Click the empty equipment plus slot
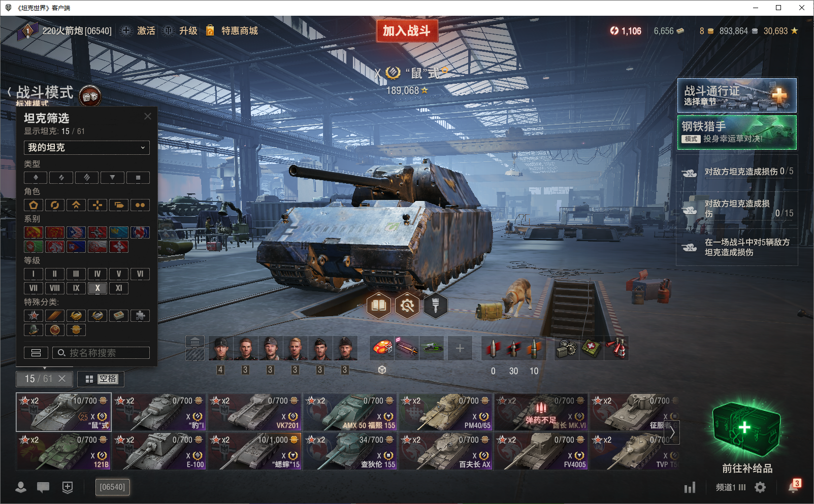Screen dimensions: 814x504 [x=460, y=348]
